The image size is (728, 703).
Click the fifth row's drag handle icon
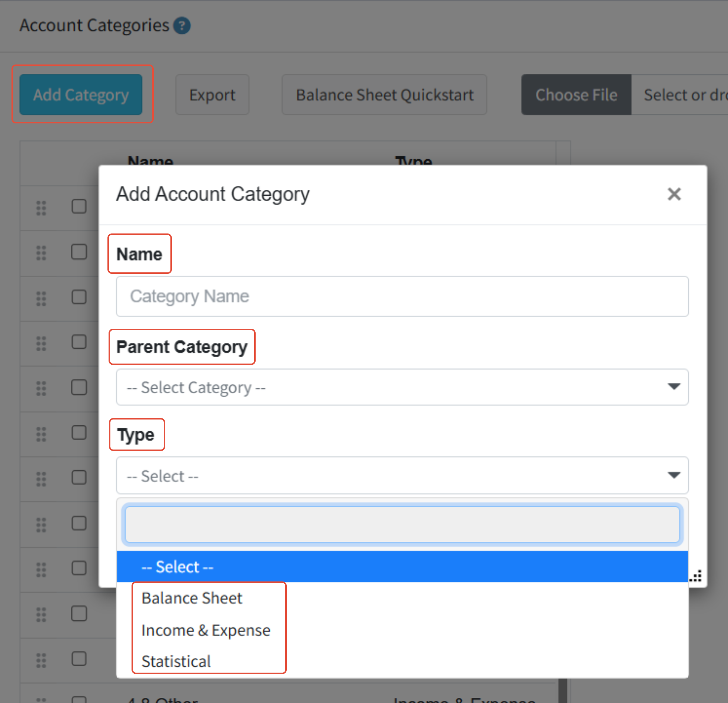41,388
